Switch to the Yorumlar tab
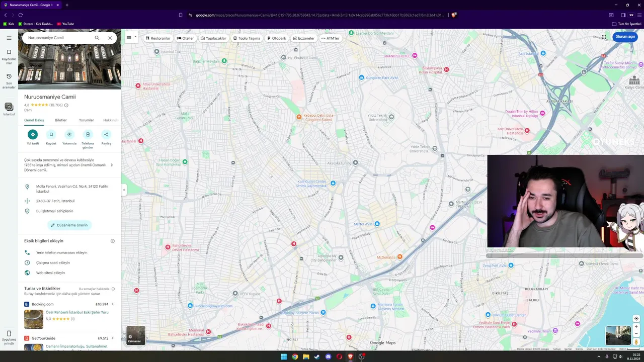Image resolution: width=644 pixels, height=362 pixels. (87, 120)
